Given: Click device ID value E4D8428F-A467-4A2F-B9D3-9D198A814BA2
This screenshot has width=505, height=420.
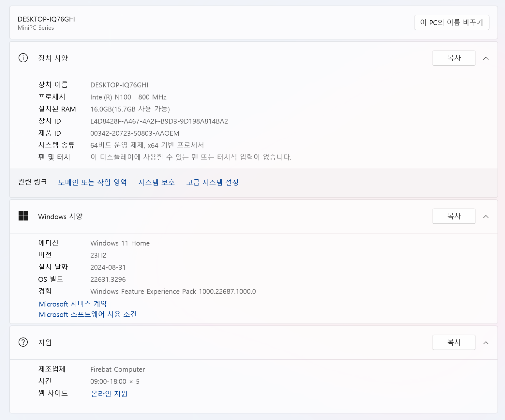Looking at the screenshot, I should (159, 121).
